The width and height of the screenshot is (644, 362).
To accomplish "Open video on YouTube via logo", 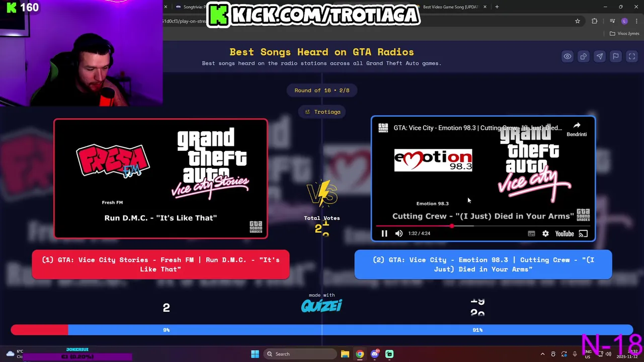I will 565,233.
